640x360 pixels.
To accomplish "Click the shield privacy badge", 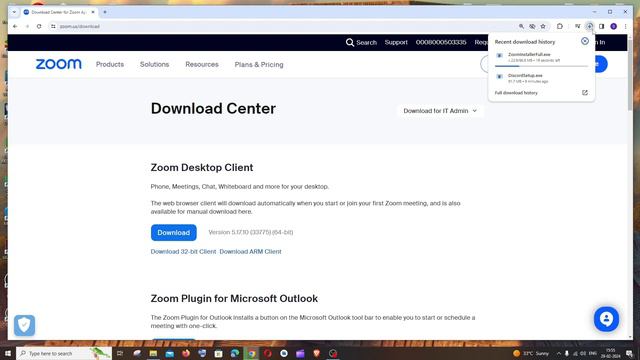I will click(24, 325).
